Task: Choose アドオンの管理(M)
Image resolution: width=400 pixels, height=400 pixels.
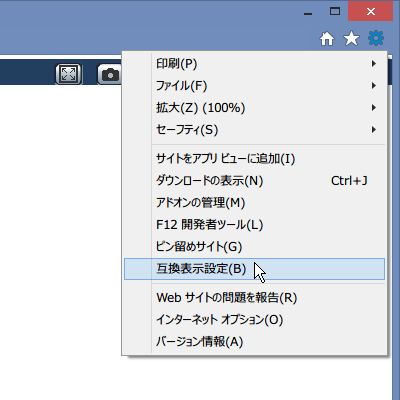Action: tap(254, 203)
